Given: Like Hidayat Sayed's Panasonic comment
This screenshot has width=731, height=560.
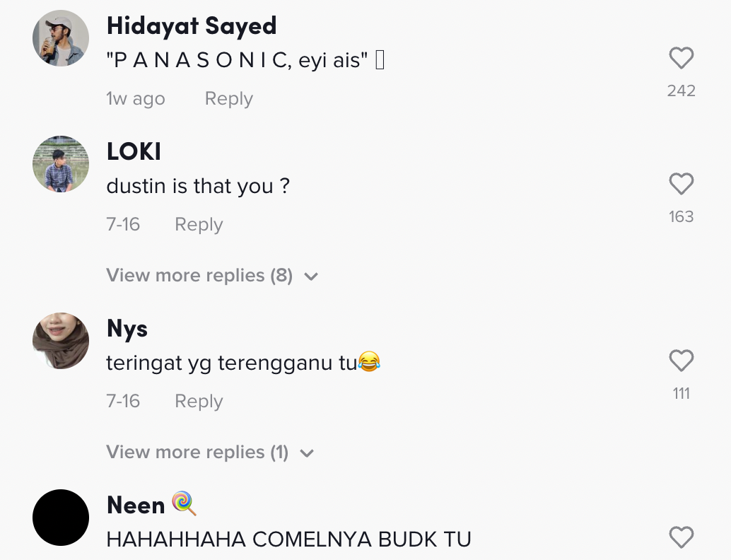Looking at the screenshot, I should [681, 58].
